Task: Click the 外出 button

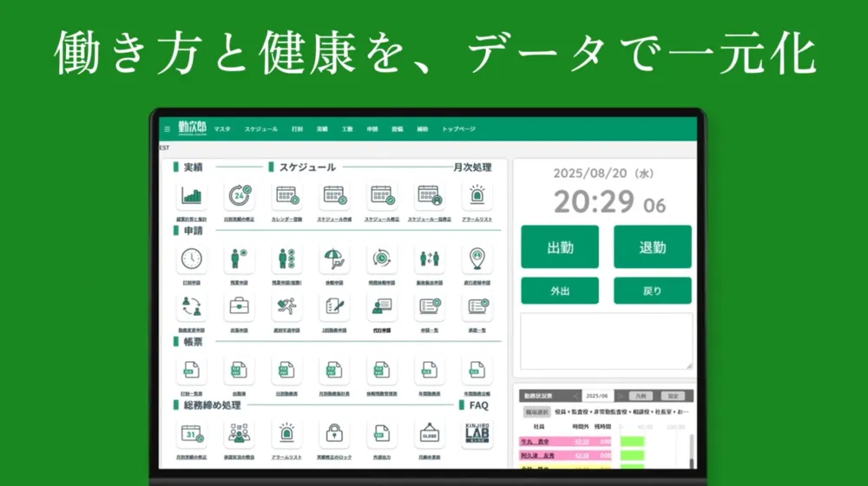Action: (560, 291)
